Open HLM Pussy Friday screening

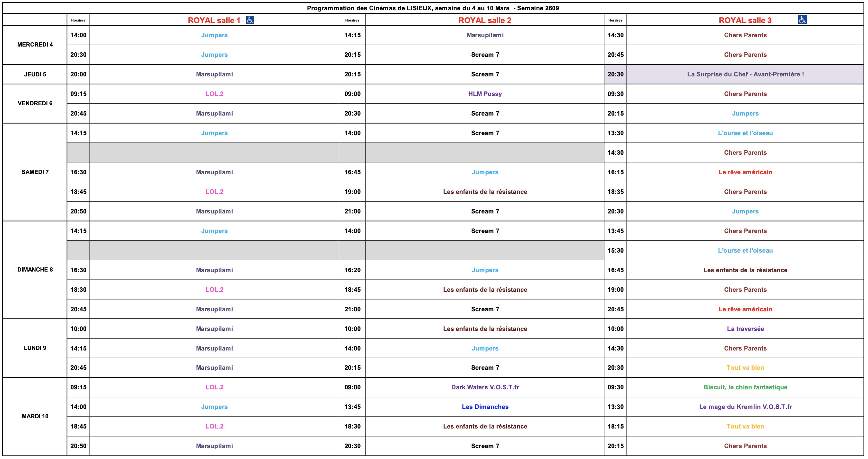point(484,94)
